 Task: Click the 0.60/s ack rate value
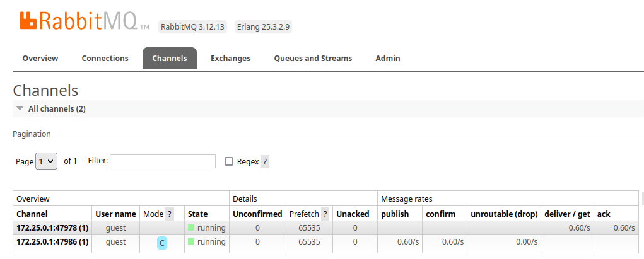(x=624, y=227)
